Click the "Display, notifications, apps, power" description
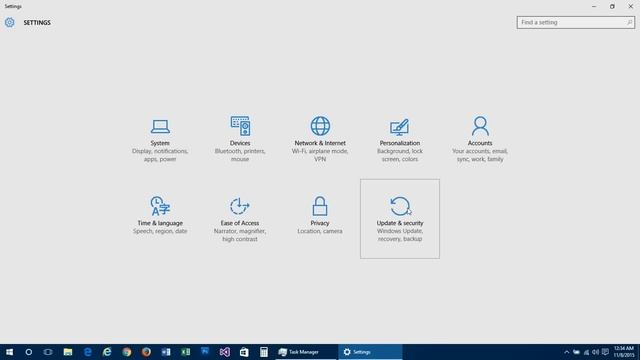 tap(160, 155)
